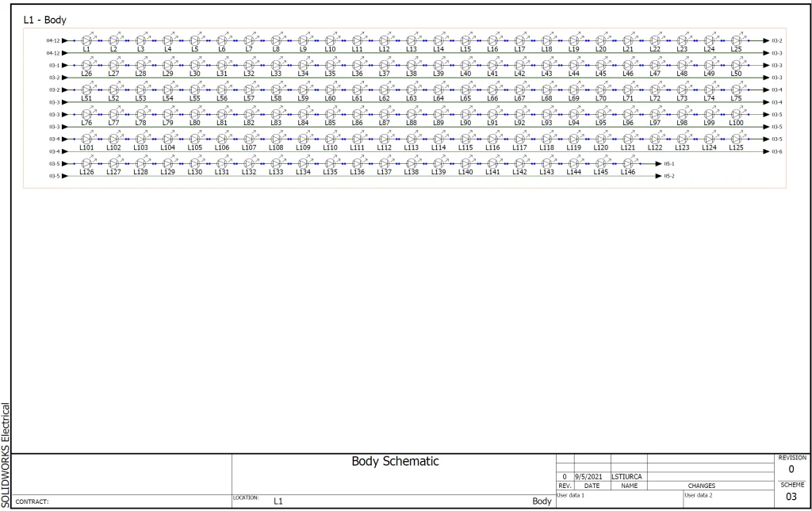Select LED symbol L38
This screenshot has height=511, width=812.
412,65
